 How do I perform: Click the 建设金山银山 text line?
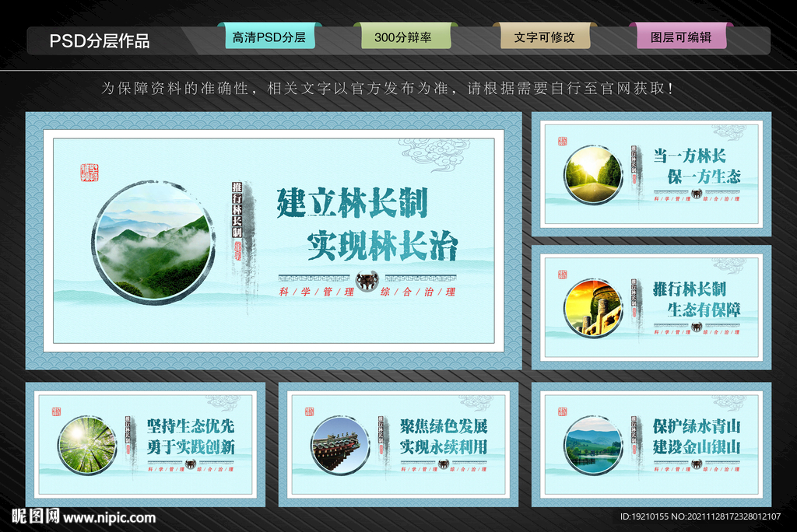(x=697, y=447)
